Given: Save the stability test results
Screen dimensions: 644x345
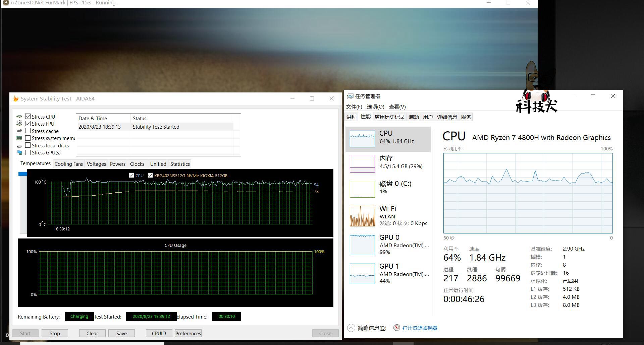Looking at the screenshot, I should coord(121,333).
